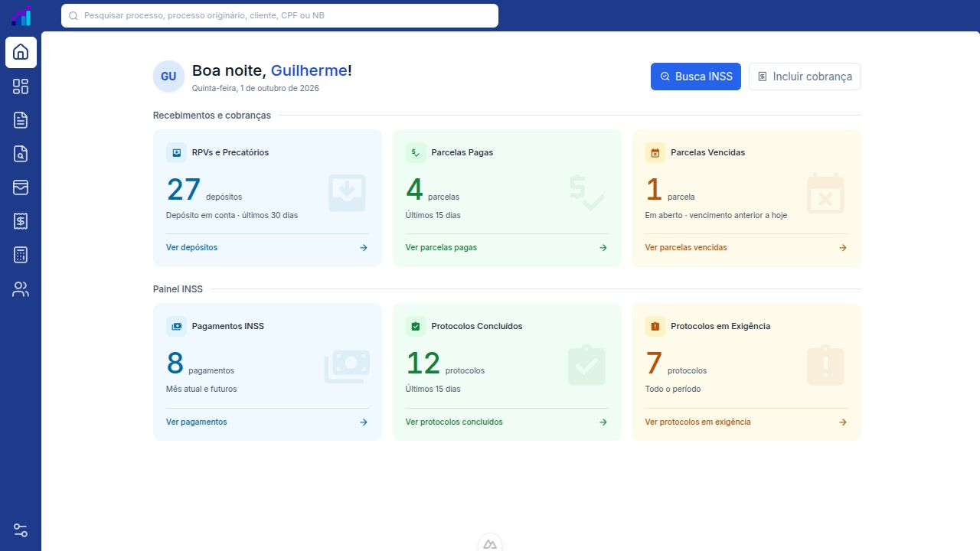Click the 'Mês atual e futuros' text
The height and width of the screenshot is (551, 980).
201,389
